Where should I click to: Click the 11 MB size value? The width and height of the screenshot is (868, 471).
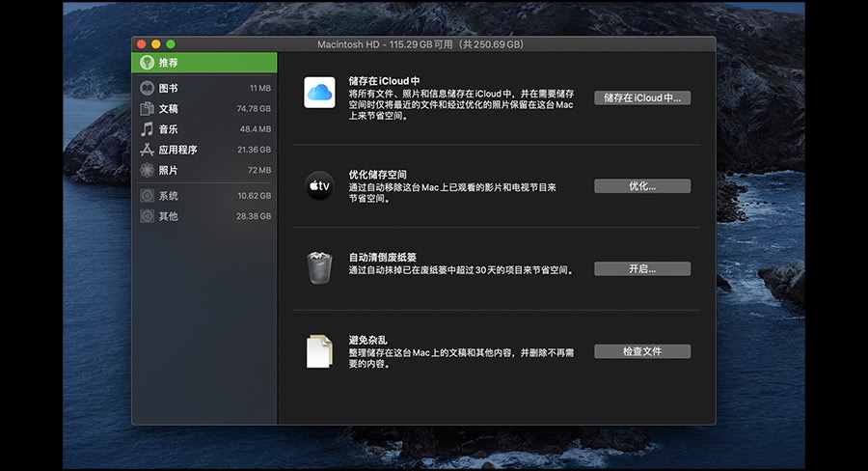[260, 88]
